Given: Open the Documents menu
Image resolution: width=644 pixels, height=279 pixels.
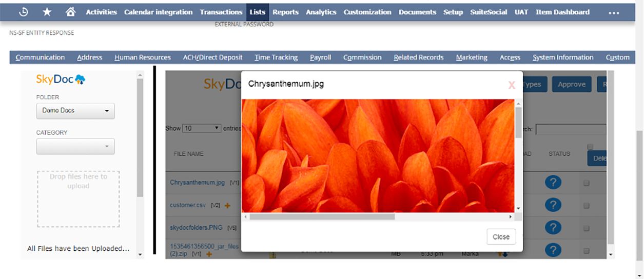Looking at the screenshot, I should pos(417,12).
